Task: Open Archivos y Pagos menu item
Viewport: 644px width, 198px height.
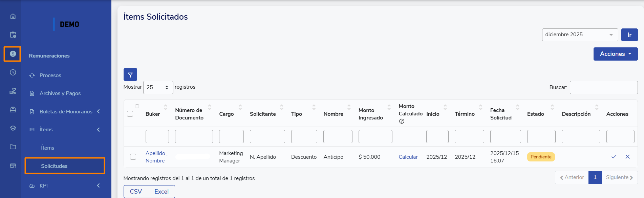Action: tap(60, 93)
